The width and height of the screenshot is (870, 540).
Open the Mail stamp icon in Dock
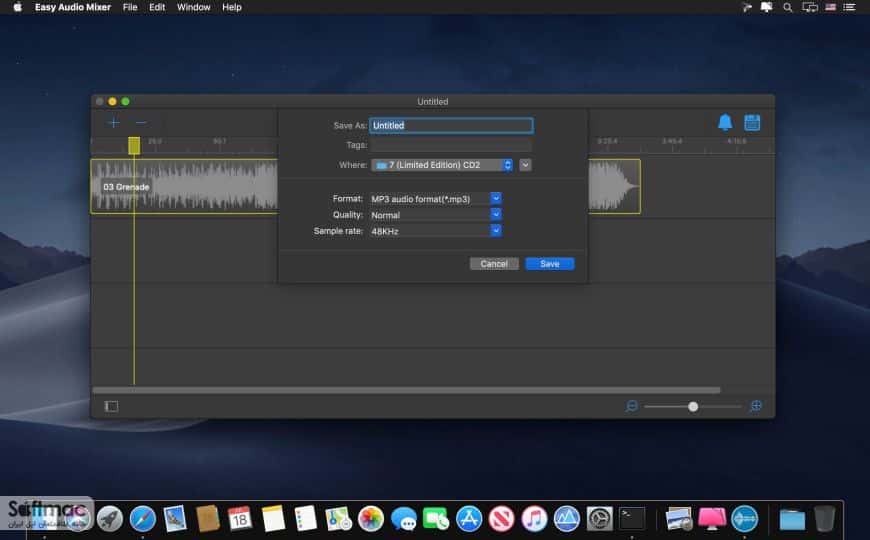point(175,519)
